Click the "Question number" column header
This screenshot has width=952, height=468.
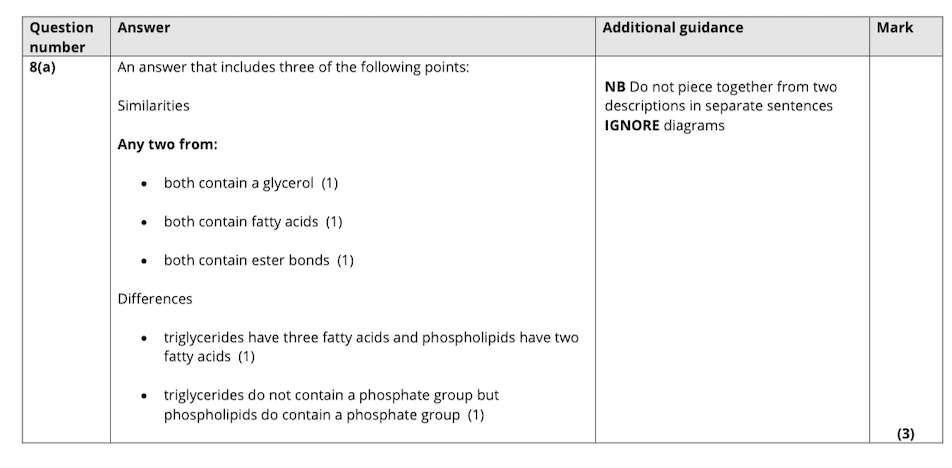(61, 37)
